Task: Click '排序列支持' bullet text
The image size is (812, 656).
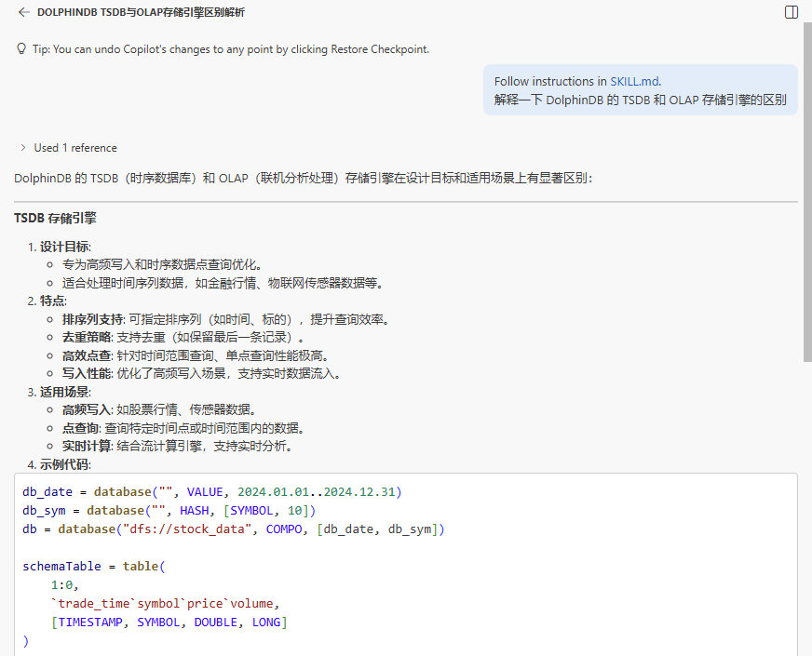Action: (x=93, y=320)
